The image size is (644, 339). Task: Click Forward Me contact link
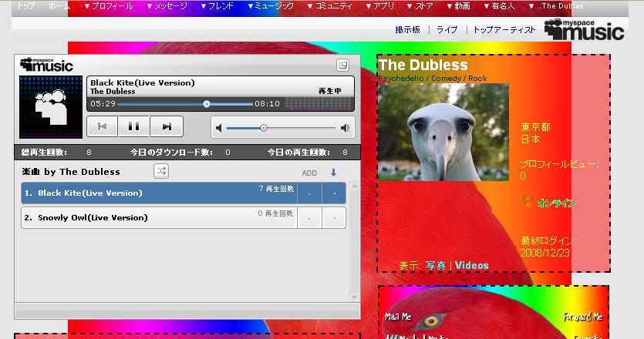582,317
